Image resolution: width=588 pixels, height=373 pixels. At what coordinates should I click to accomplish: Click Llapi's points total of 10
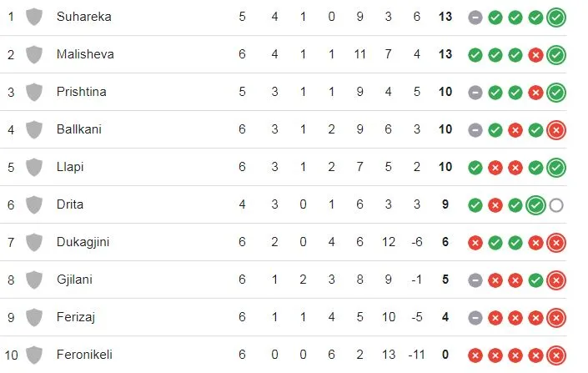click(445, 167)
